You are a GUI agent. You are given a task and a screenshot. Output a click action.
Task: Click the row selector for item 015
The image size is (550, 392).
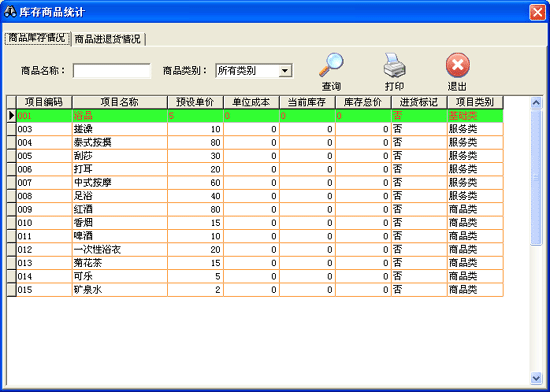point(12,290)
